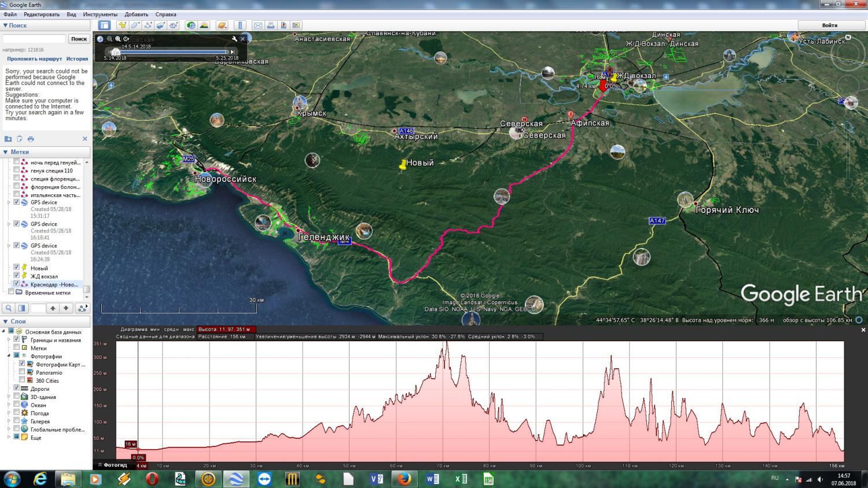This screenshot has height=488, width=868.
Task: Open the История search history link
Action: click(77, 59)
